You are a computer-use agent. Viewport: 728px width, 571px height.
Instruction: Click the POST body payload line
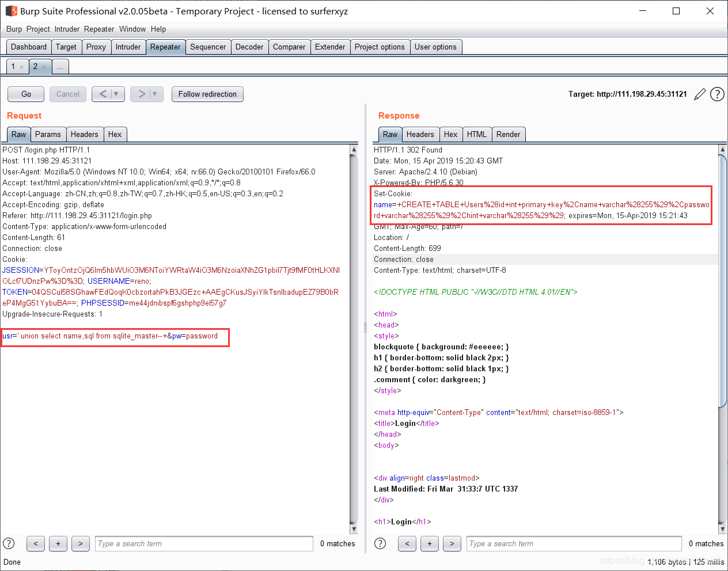tap(110, 336)
